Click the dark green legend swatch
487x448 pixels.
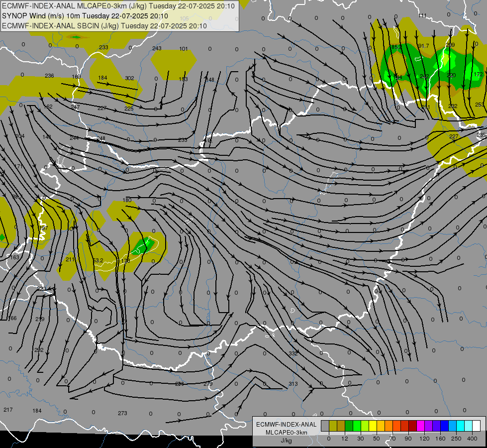(349, 426)
